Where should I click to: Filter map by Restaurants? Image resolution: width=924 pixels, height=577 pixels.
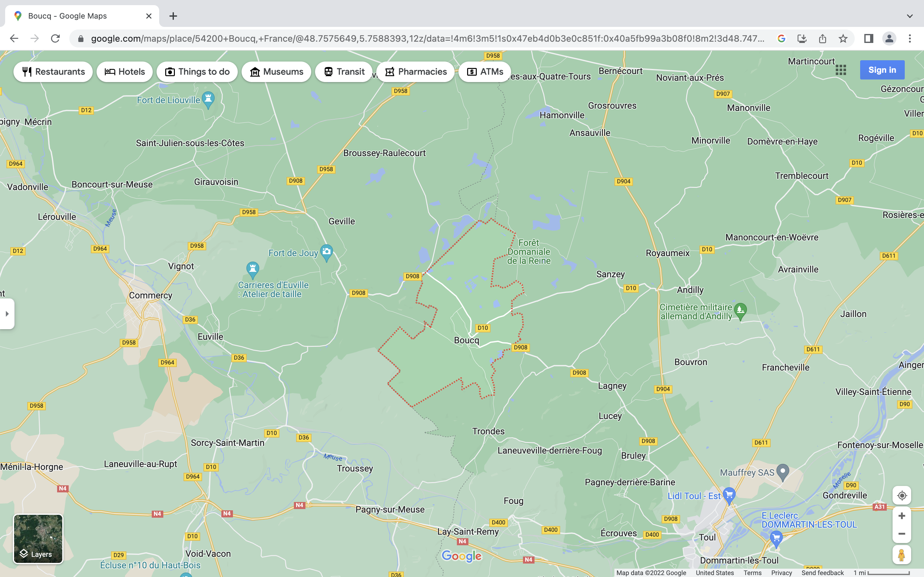[53, 72]
